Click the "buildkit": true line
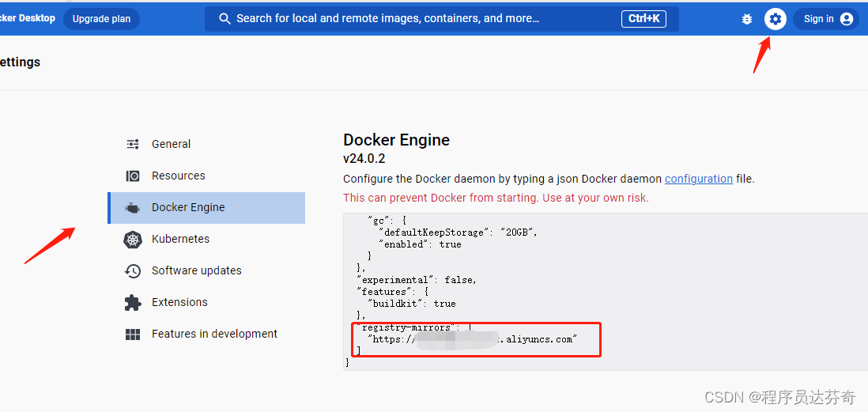The height and width of the screenshot is (412, 868). point(411,304)
